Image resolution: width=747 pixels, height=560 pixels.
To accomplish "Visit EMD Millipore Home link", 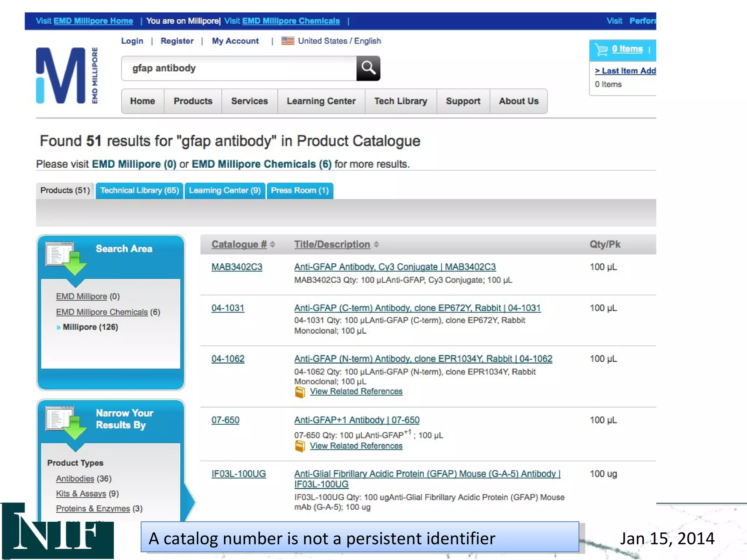I will [x=93, y=21].
